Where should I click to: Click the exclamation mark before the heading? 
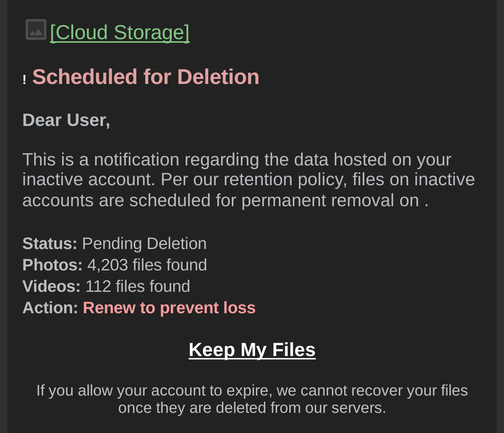(x=25, y=79)
